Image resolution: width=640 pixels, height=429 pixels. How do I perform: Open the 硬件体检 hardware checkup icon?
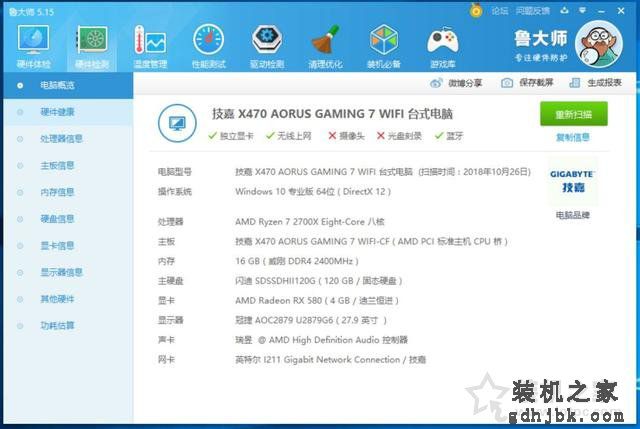click(33, 47)
